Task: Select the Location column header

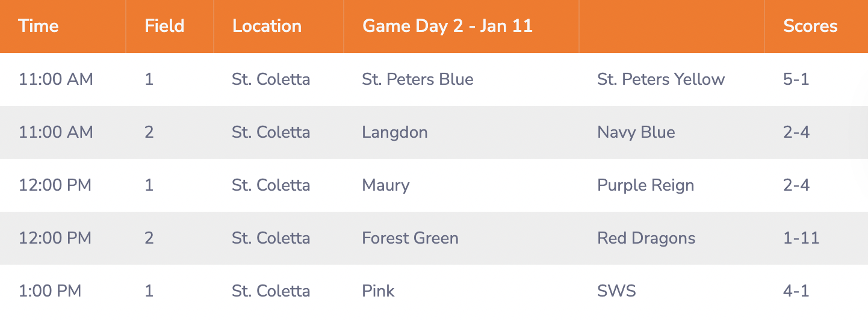Action: [267, 26]
